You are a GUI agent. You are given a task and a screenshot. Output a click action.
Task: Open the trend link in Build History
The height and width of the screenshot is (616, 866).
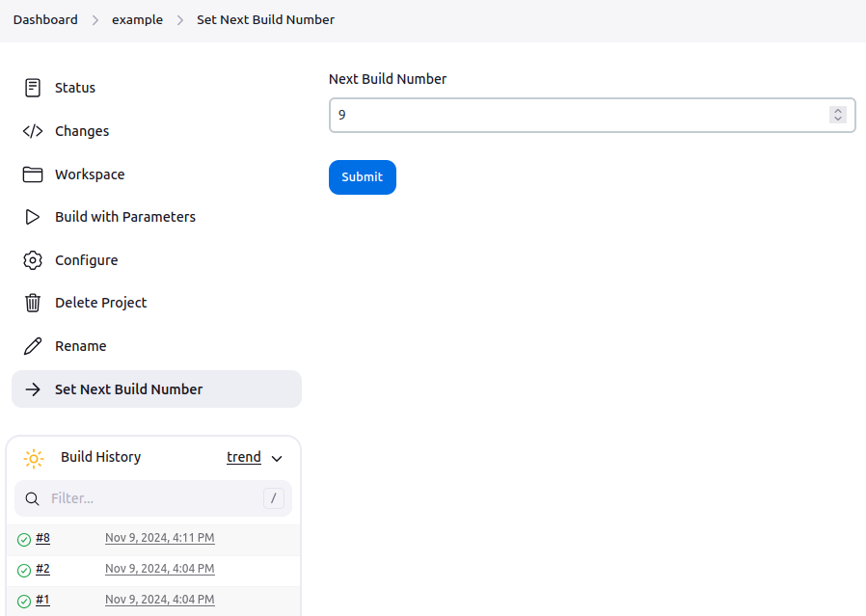pos(244,457)
